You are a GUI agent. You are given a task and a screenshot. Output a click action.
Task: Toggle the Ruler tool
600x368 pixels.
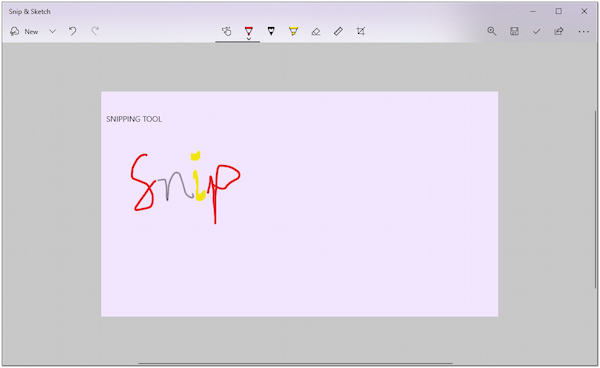[x=338, y=31]
